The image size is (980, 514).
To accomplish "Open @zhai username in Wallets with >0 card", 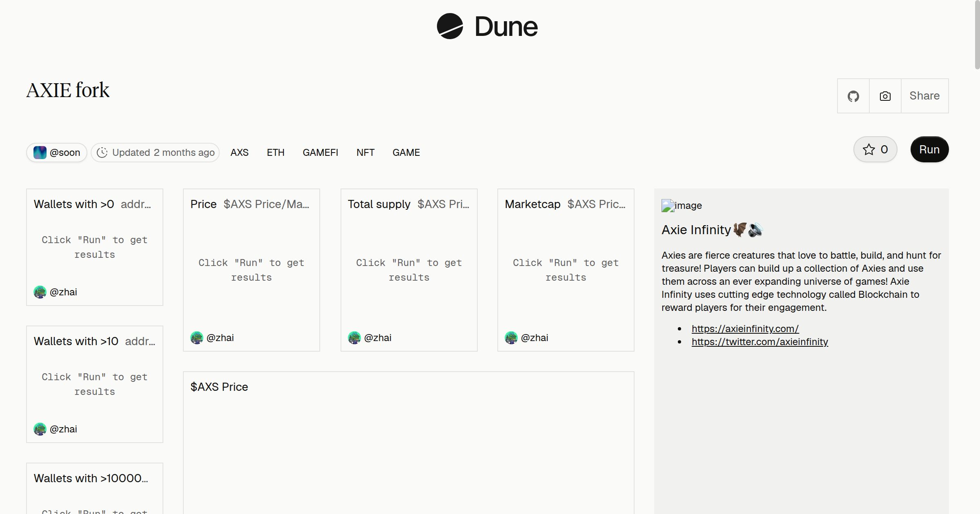I will pyautogui.click(x=63, y=292).
